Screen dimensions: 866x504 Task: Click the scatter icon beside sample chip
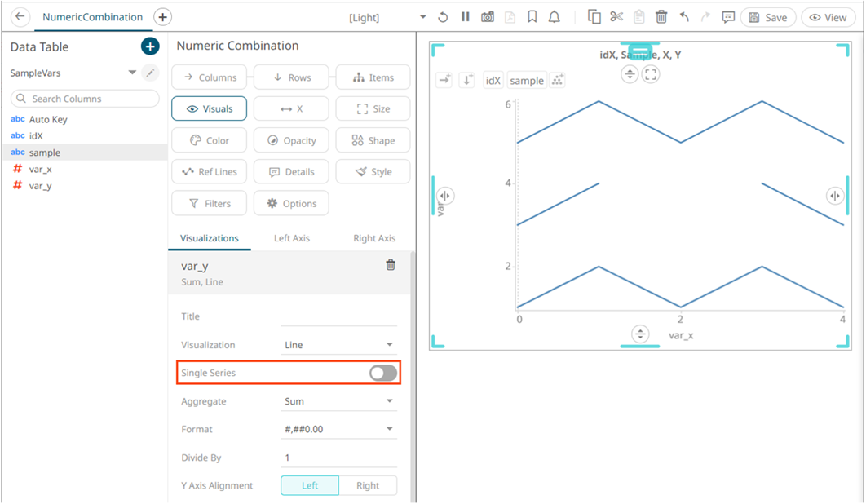tap(557, 80)
